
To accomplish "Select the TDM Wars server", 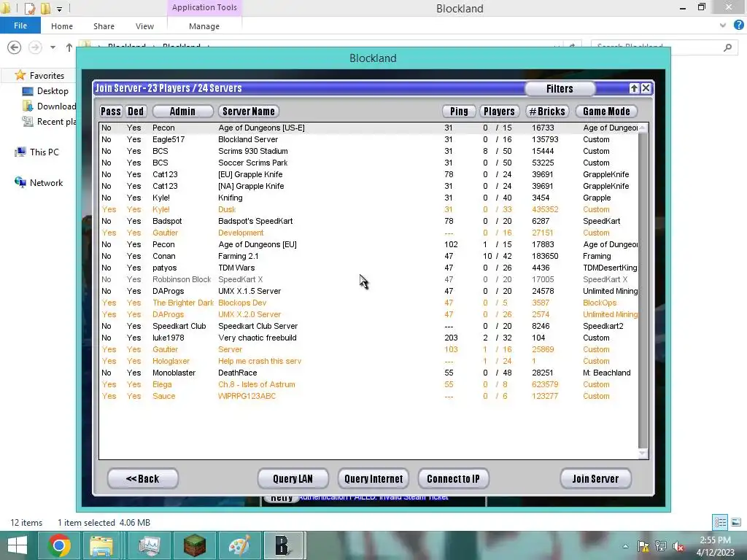I will click(x=368, y=268).
